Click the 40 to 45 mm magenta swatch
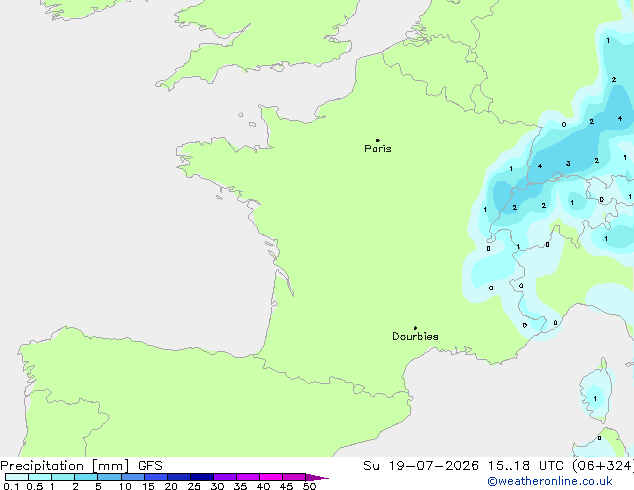This screenshot has height=490, width=634. tap(271, 477)
